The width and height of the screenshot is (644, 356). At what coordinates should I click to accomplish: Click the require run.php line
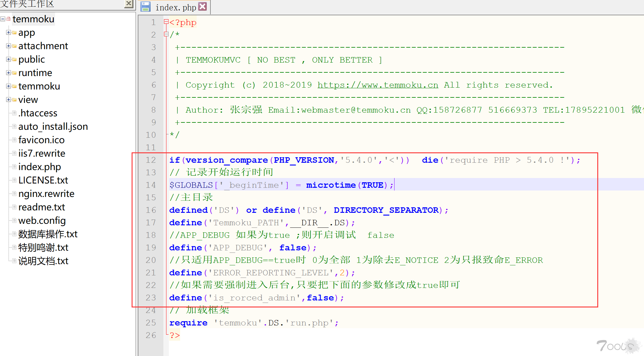point(254,323)
